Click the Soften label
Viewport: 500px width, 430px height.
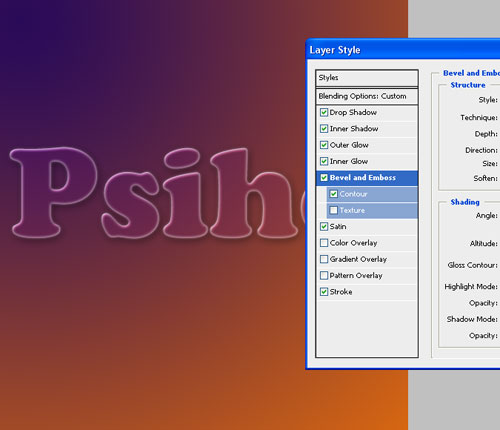(x=485, y=178)
